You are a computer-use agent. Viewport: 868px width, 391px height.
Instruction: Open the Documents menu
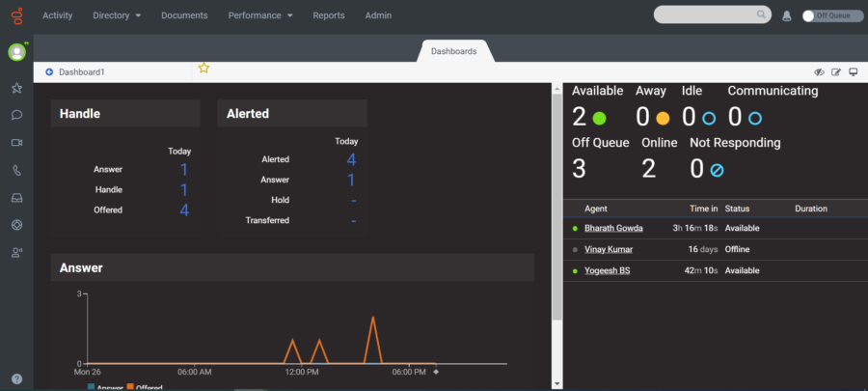[x=184, y=15]
